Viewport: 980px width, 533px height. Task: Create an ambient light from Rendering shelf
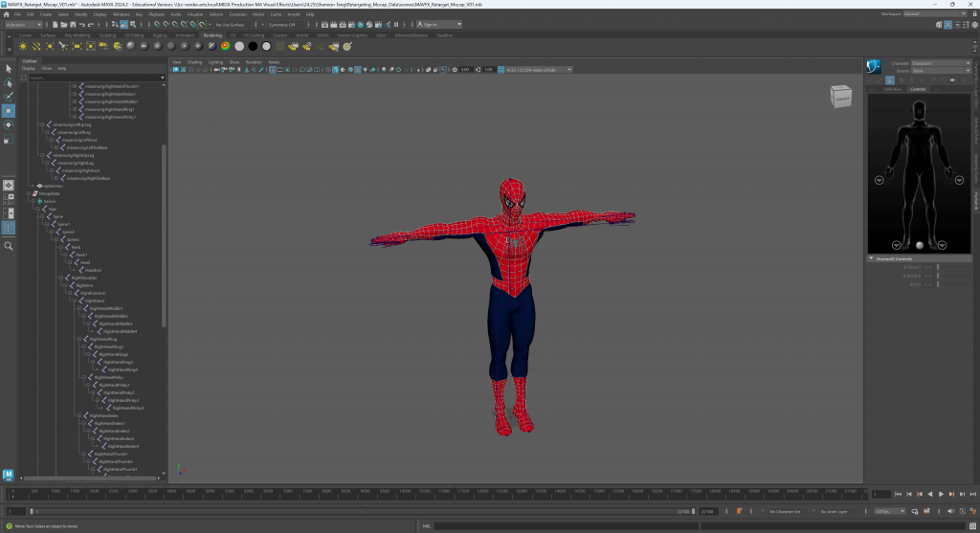pyautogui.click(x=23, y=46)
